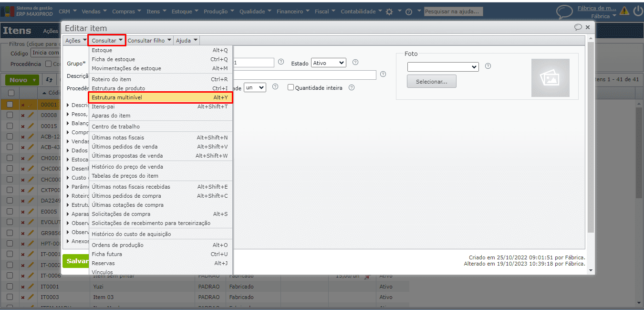This screenshot has height=310, width=644.
Task: Toggle the Quantidade inteira checkbox
Action: pyautogui.click(x=291, y=87)
